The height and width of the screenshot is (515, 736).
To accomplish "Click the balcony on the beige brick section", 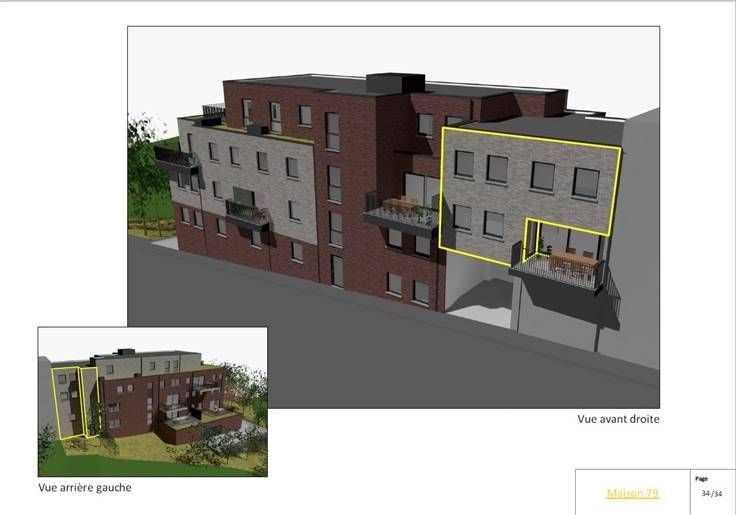I will [246, 212].
